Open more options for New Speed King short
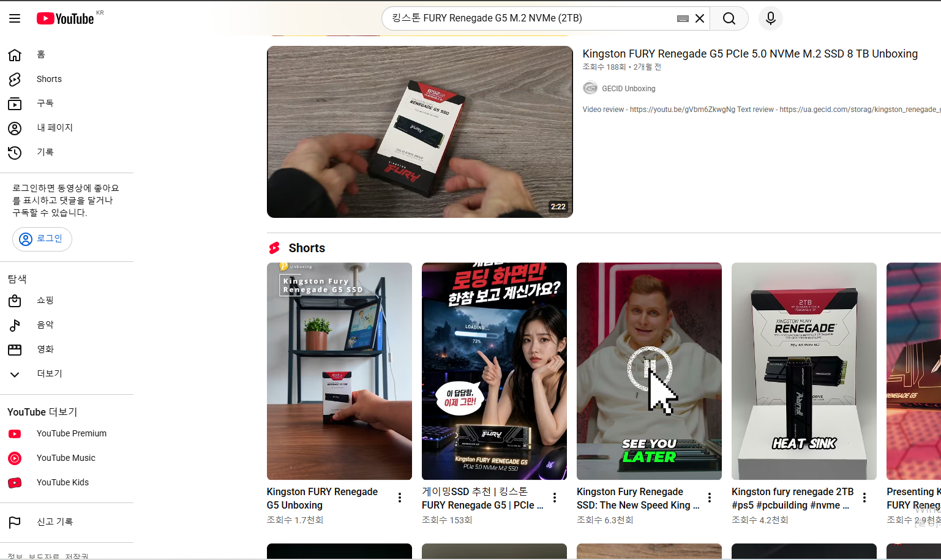This screenshot has width=941, height=560. 710,498
